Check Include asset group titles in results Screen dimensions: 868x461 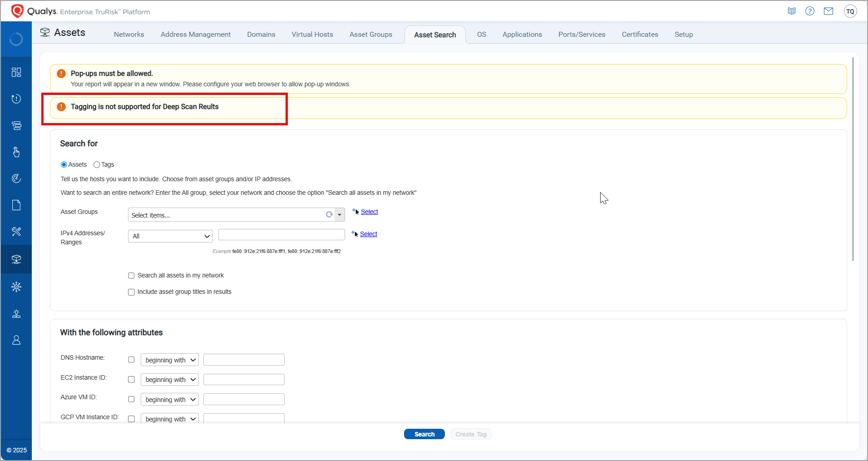[x=132, y=292]
